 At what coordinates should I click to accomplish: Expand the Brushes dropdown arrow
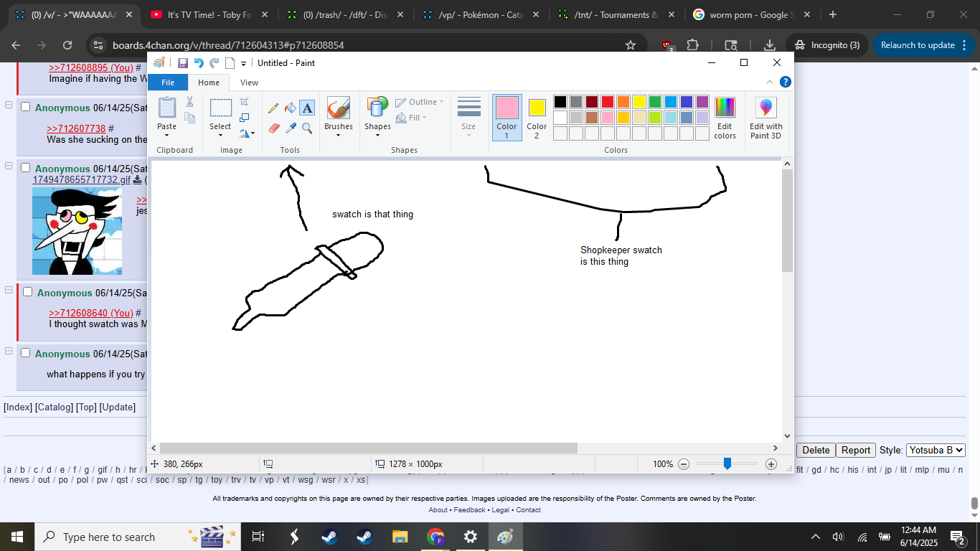coord(338,136)
